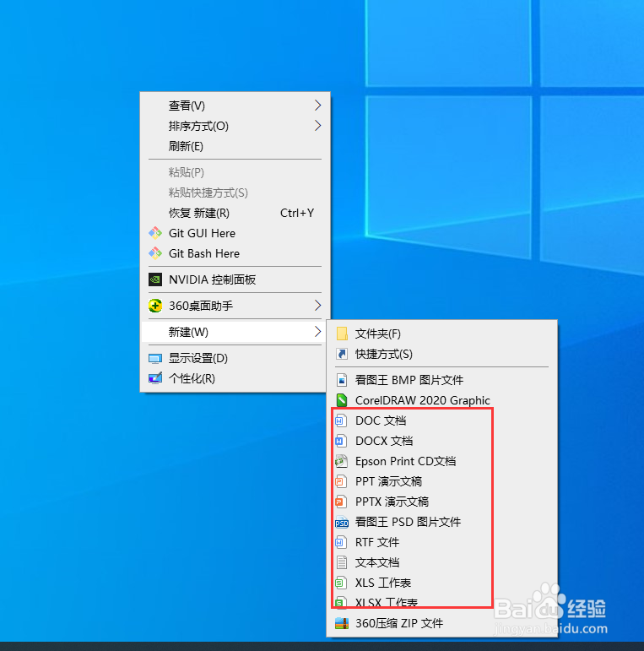Viewport: 644px width, 651px height.
Task: Expand the 查看(V) submenu arrow
Action: [x=318, y=106]
